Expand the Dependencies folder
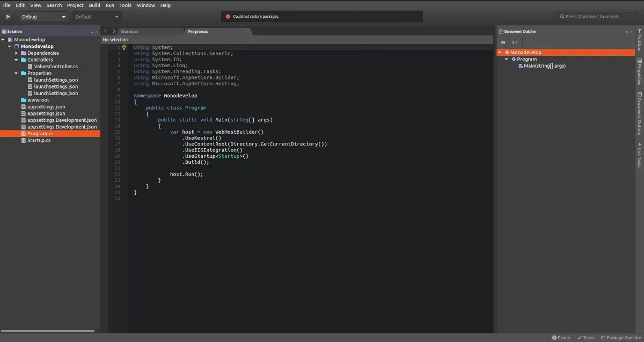Screen dimensions: 644x342 tap(16, 53)
